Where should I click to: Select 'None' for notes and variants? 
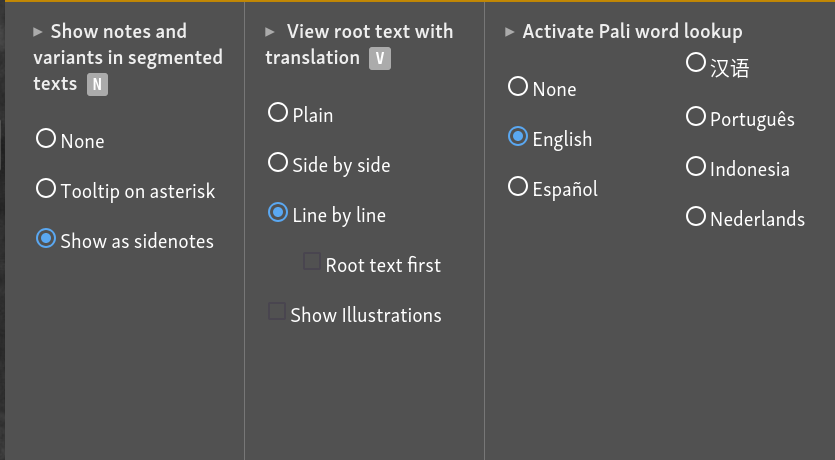pos(46,139)
